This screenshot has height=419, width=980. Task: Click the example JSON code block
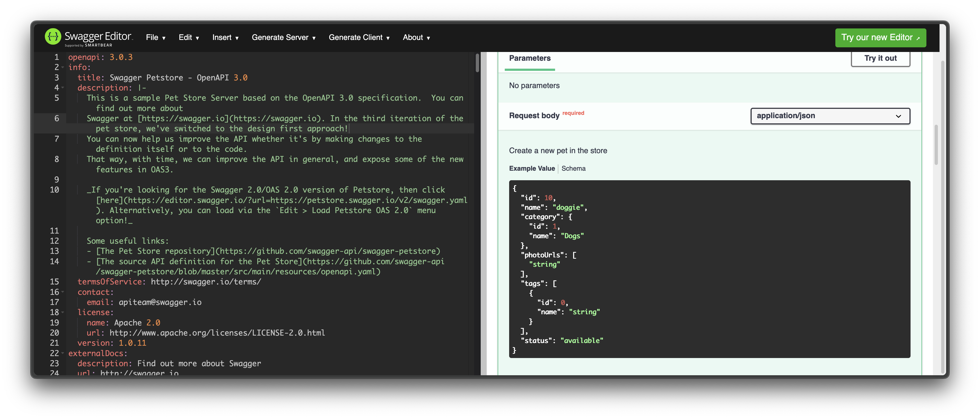click(x=710, y=269)
